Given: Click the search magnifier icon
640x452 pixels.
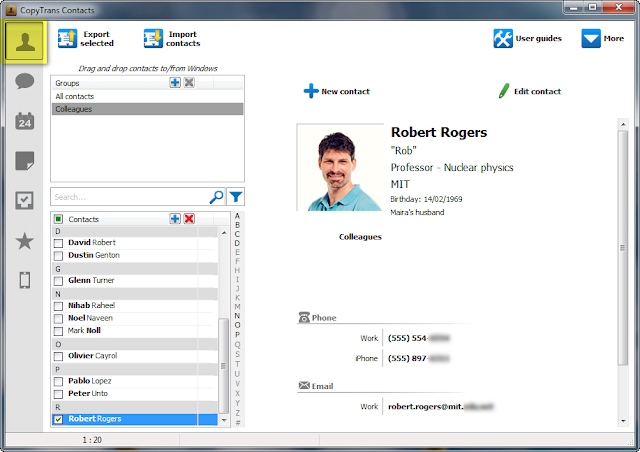Looking at the screenshot, I should [216, 197].
